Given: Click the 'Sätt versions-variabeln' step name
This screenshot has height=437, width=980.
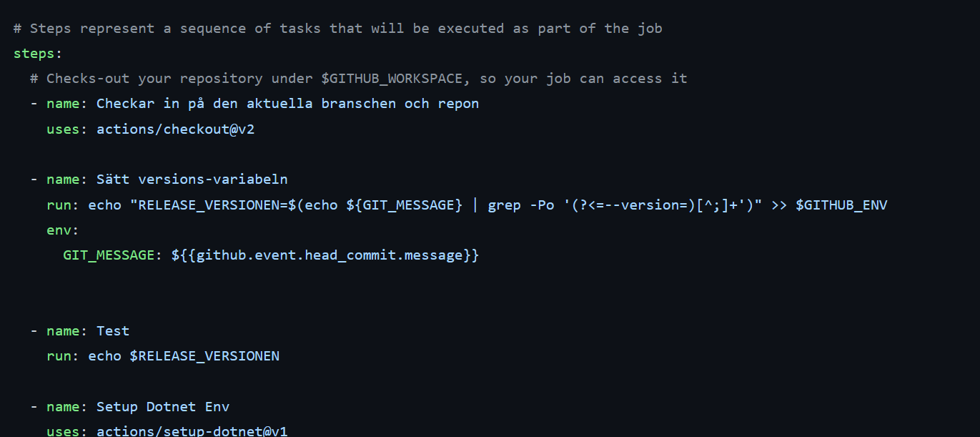Looking at the screenshot, I should coord(192,180).
